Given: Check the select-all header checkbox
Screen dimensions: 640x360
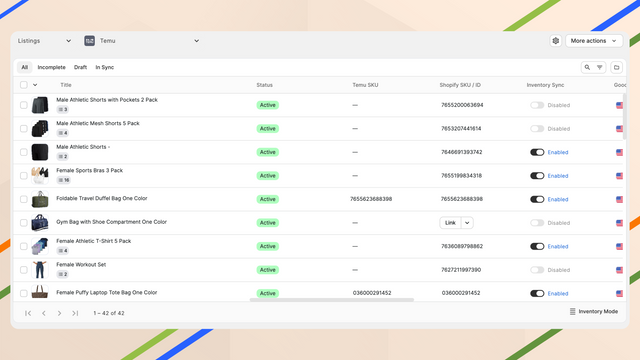Looking at the screenshot, I should [24, 85].
